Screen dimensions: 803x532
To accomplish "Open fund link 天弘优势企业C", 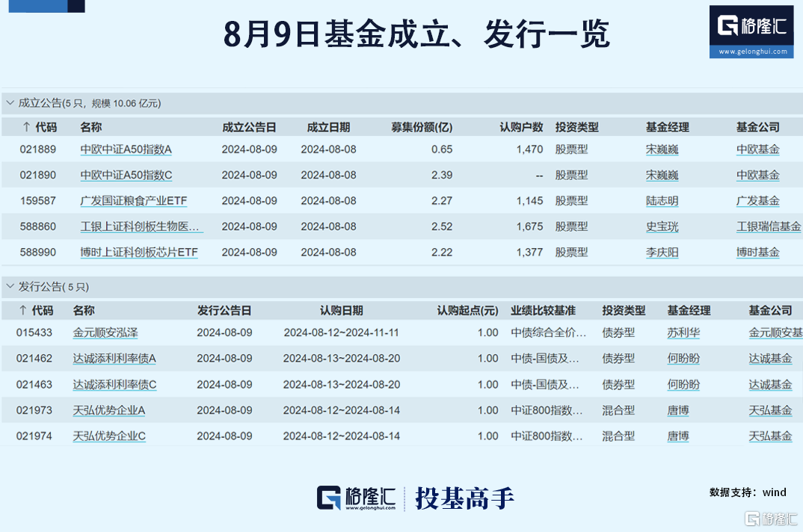I will (109, 436).
